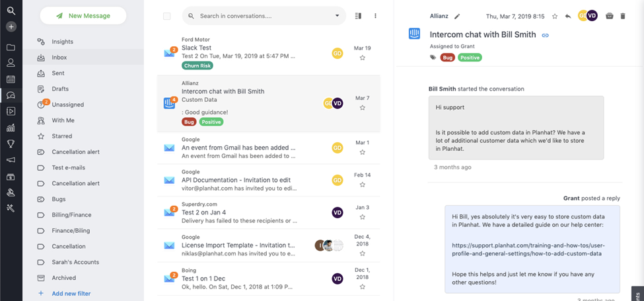Select the Inbox folder
644x301 pixels.
83,57
